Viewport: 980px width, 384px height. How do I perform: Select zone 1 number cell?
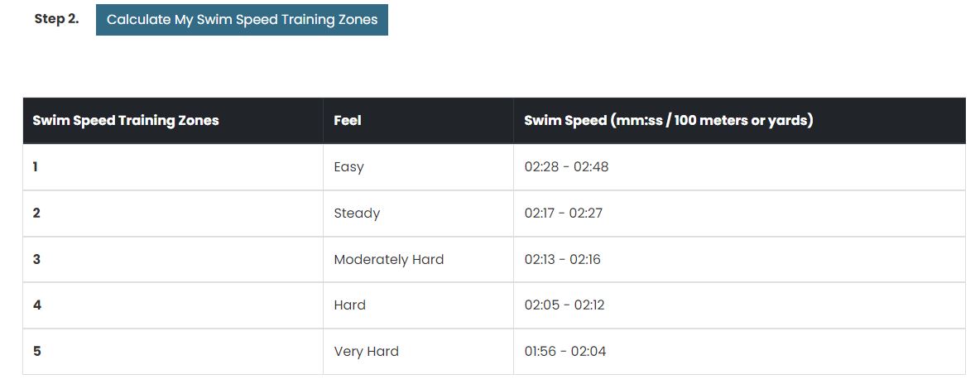pyautogui.click(x=36, y=167)
